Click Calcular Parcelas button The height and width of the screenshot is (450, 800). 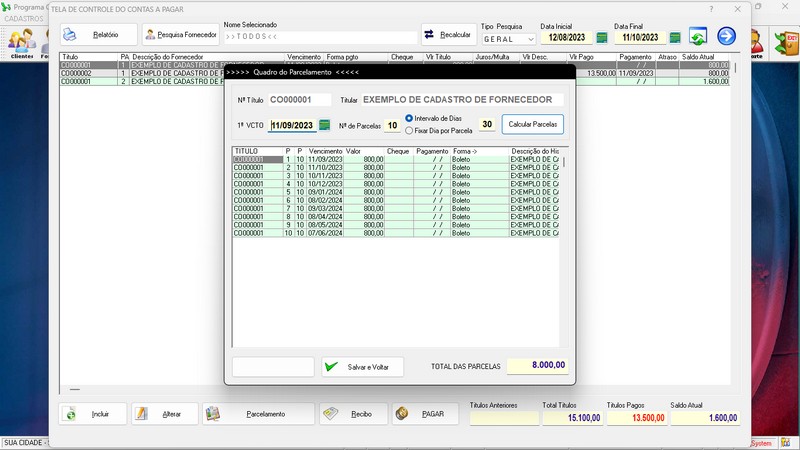tap(532, 124)
